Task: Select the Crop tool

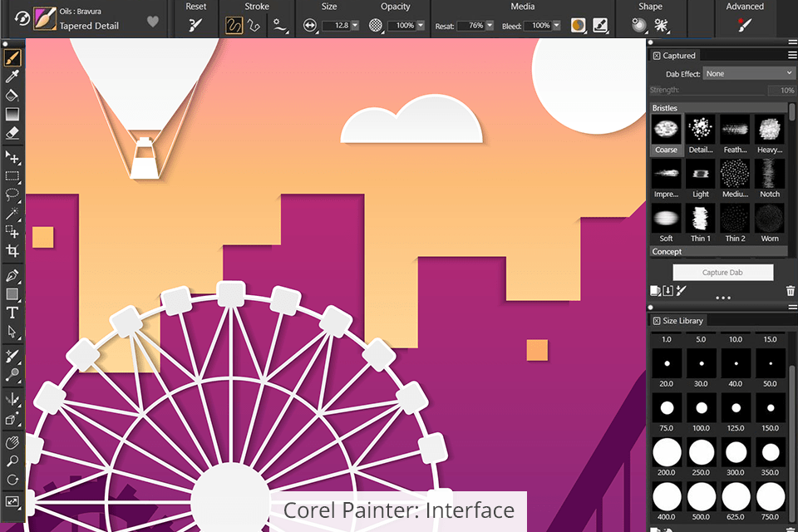Action: (12, 250)
